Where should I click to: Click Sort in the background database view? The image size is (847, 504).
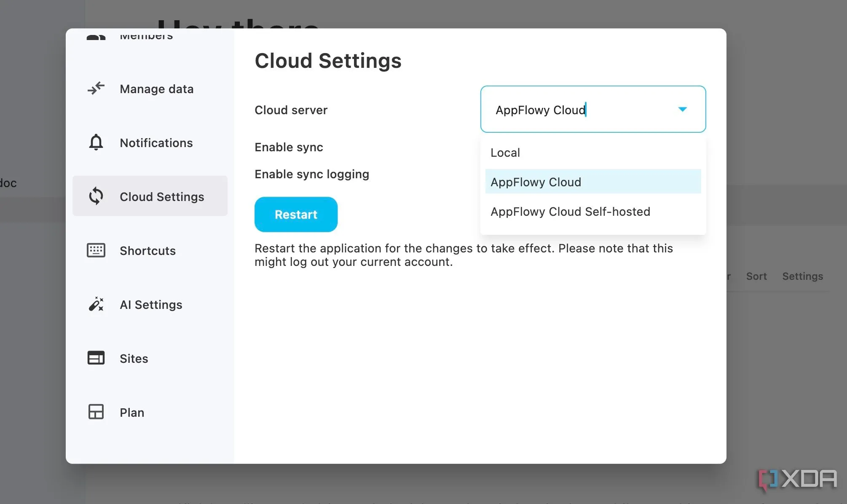[756, 276]
